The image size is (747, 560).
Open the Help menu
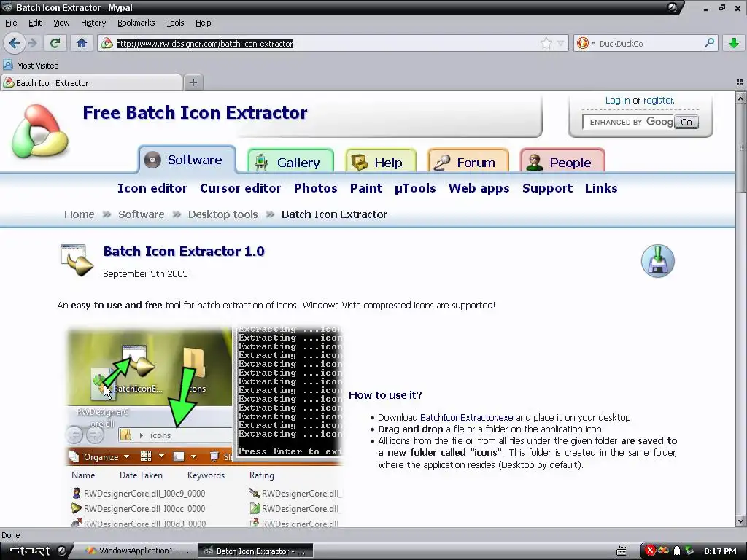(203, 23)
